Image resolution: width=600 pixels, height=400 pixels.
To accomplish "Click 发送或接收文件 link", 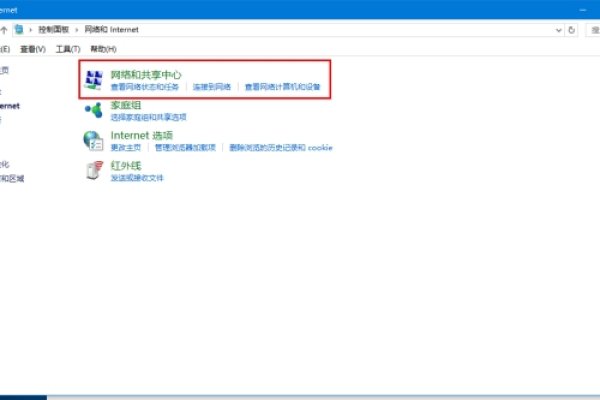I will point(137,178).
